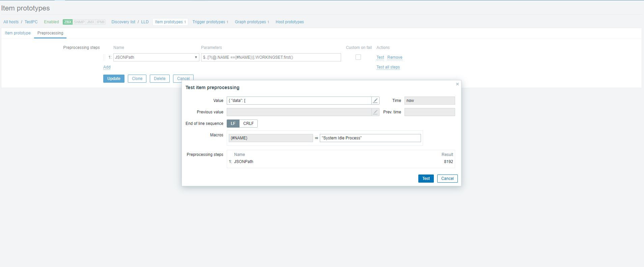This screenshot has width=644, height=267.
Task: Click the Update button
Action: pos(114,79)
